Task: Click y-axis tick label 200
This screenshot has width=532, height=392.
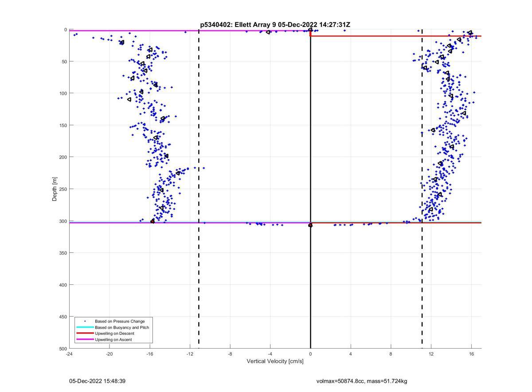Action: [x=63, y=157]
